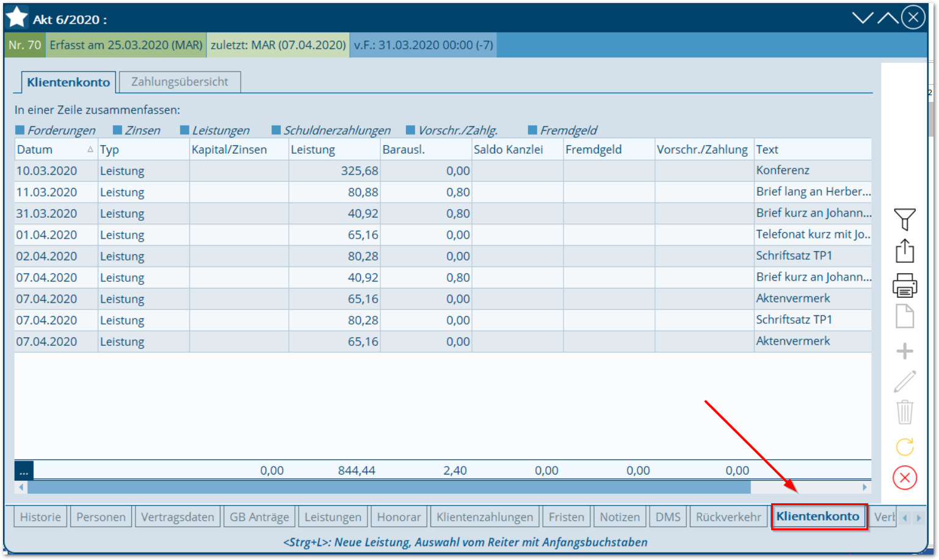
Task: Open the Klientenzahlungen tab
Action: tap(485, 517)
